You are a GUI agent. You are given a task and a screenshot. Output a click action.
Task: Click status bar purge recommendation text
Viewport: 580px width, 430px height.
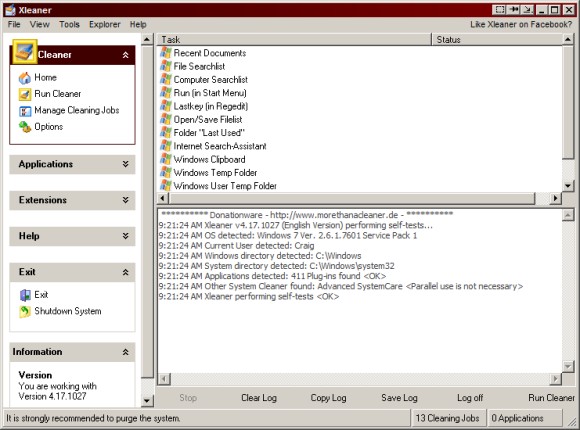(93, 419)
